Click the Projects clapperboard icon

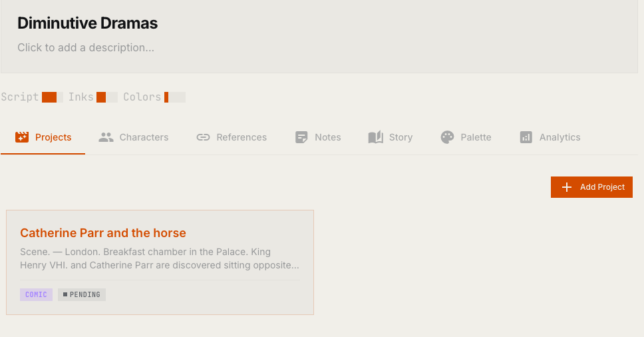pyautogui.click(x=22, y=137)
